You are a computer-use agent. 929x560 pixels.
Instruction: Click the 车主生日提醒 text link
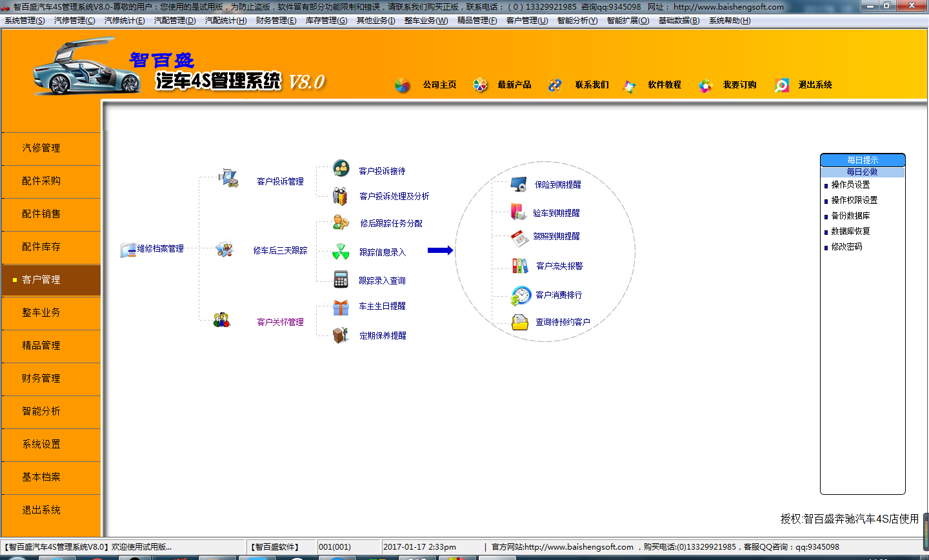(382, 306)
